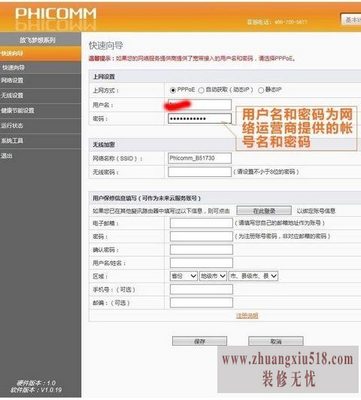This screenshot has width=361, height=400.
Task: Open the 注册说明 link
Action: pyautogui.click(x=247, y=315)
